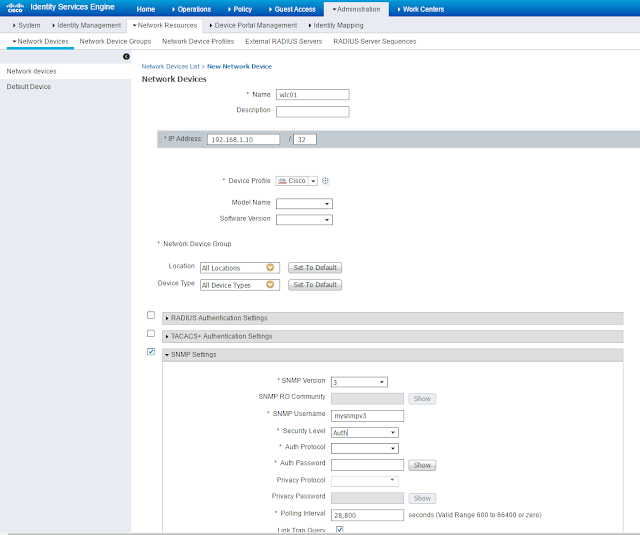Click the Name input field
The image size is (640, 535).
pos(313,95)
